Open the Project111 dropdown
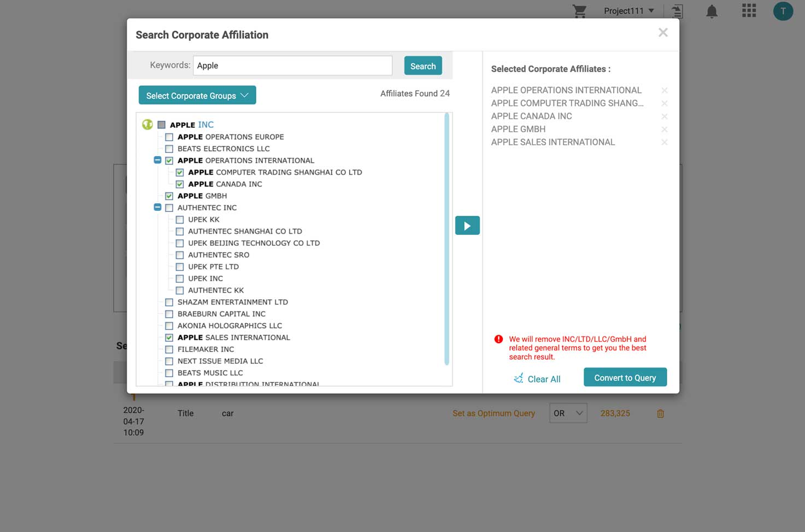Screen dimensions: 805x532 (628, 11)
